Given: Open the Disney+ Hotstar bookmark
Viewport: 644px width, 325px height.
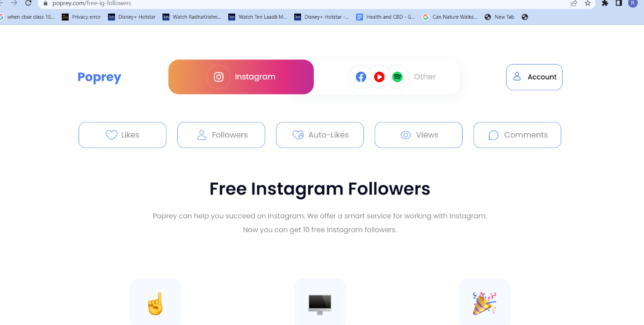Looking at the screenshot, I should pyautogui.click(x=132, y=17).
